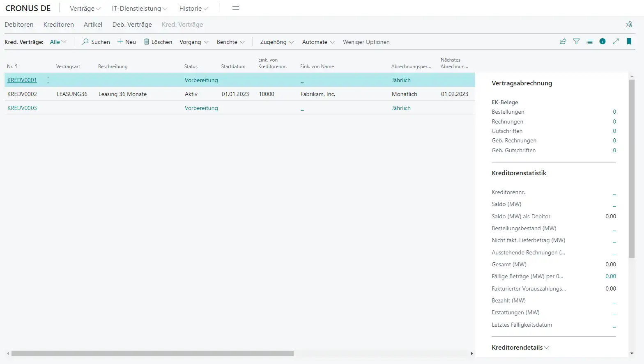The image size is (644, 364).
Task: Toggle the FactBox info pane icon
Action: coord(603,41)
